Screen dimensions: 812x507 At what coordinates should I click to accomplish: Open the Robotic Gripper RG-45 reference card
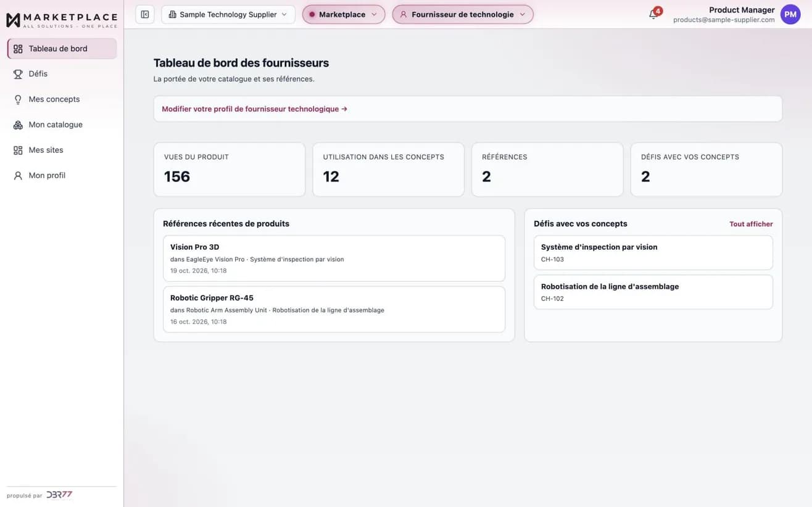tap(334, 309)
